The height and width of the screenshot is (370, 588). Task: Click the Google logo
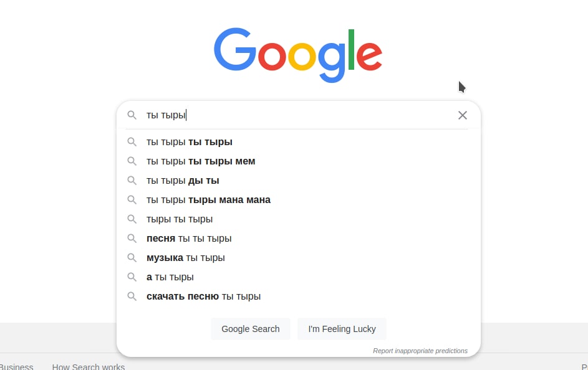[x=298, y=55]
